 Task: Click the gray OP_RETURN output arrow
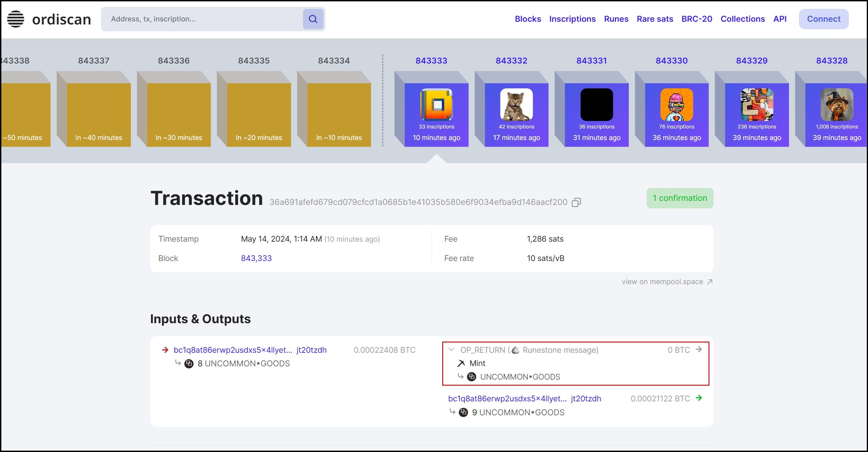[x=699, y=349]
